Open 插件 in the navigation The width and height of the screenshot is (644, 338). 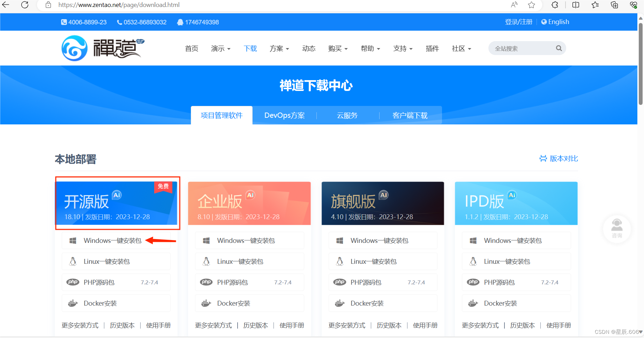point(432,48)
